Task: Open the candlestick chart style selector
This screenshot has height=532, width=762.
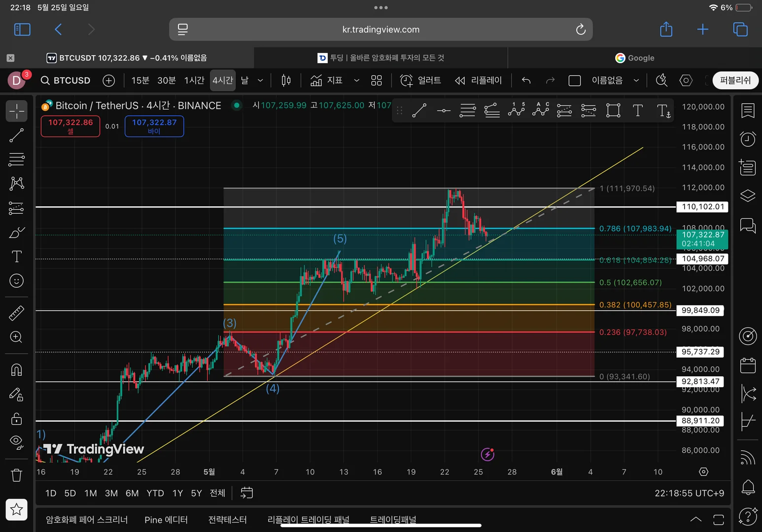Action: (x=286, y=80)
